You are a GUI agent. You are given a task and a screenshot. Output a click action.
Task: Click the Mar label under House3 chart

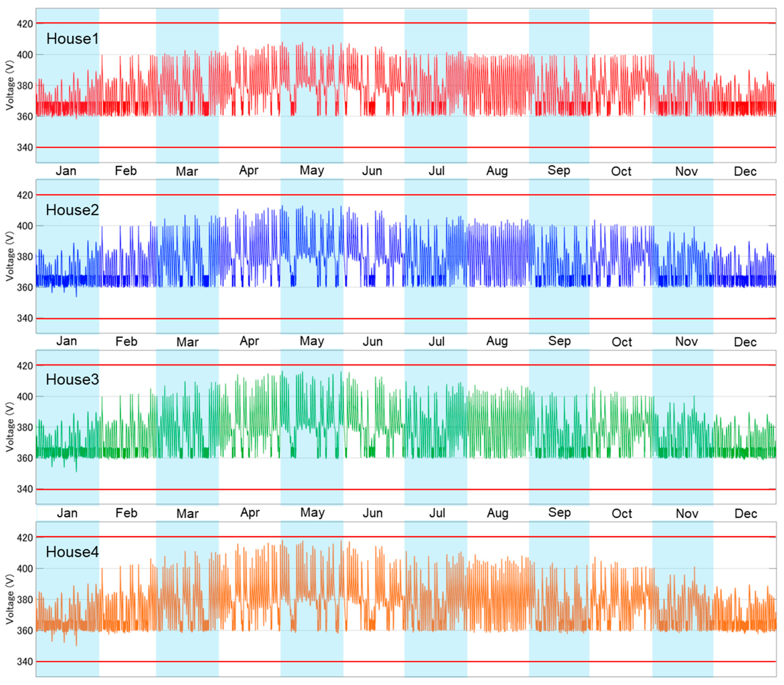187,513
